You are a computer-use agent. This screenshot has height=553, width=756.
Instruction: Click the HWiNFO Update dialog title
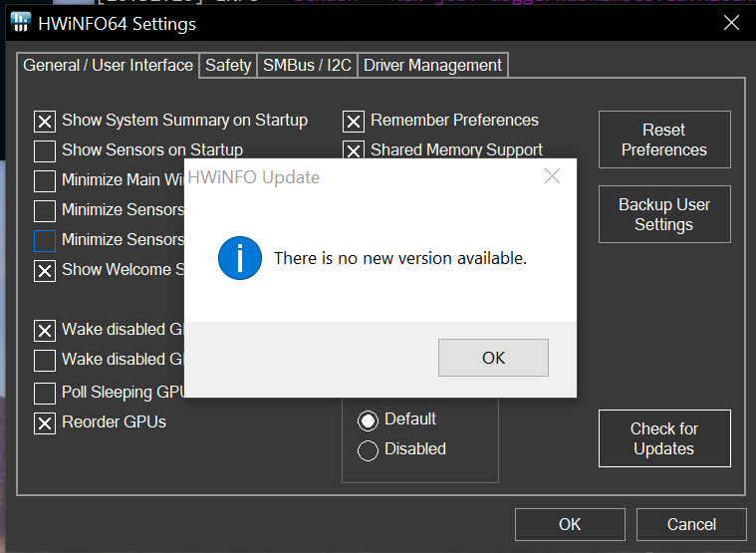coord(254,177)
